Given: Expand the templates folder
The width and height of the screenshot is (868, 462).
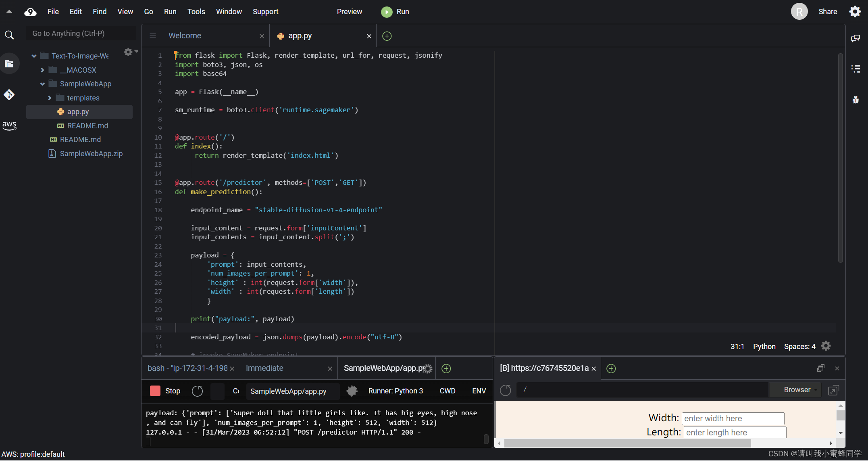Looking at the screenshot, I should coord(50,98).
